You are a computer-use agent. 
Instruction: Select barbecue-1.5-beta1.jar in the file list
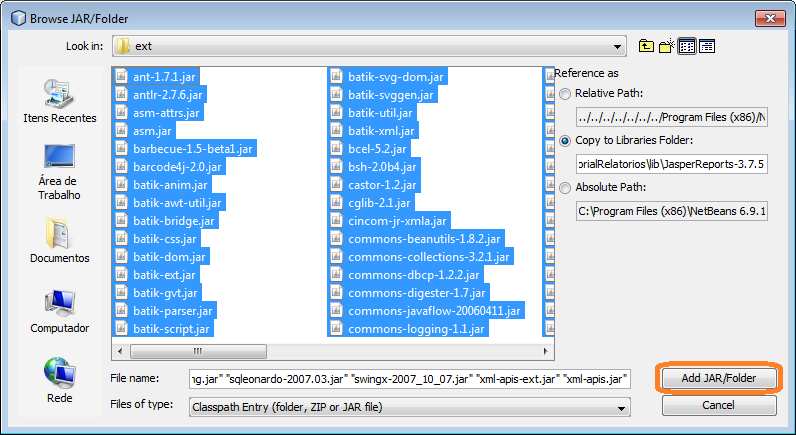[x=194, y=148]
